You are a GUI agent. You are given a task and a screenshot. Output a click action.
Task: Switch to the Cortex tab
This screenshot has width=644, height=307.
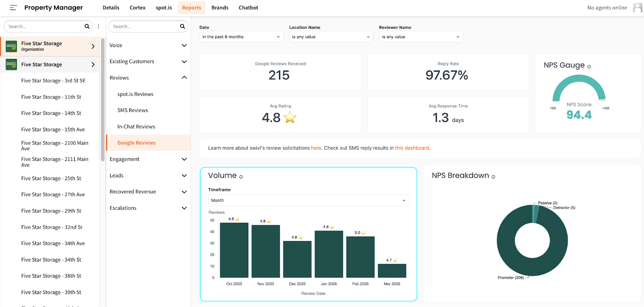pyautogui.click(x=138, y=8)
